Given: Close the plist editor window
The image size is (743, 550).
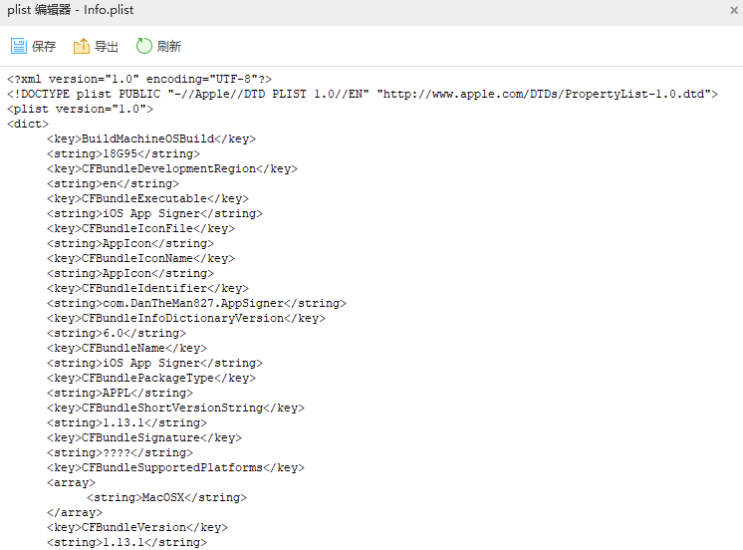Looking at the screenshot, I should tap(734, 10).
